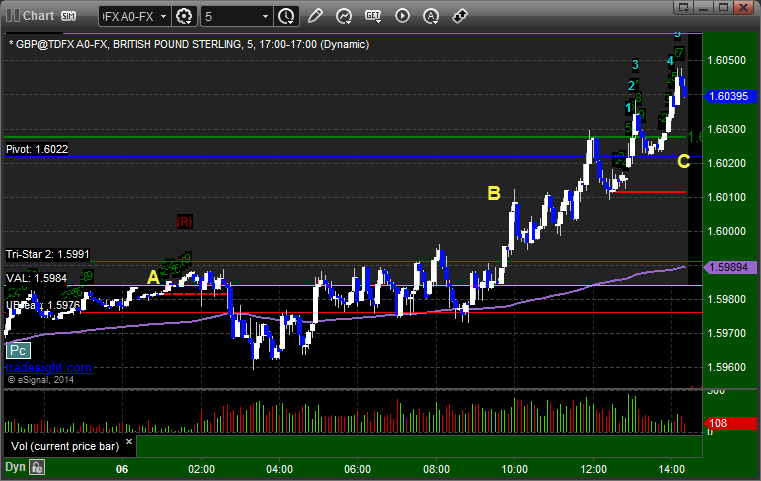Screen dimensions: 761x481
Task: Click the 06 date label on time axis
Action: click(122, 469)
